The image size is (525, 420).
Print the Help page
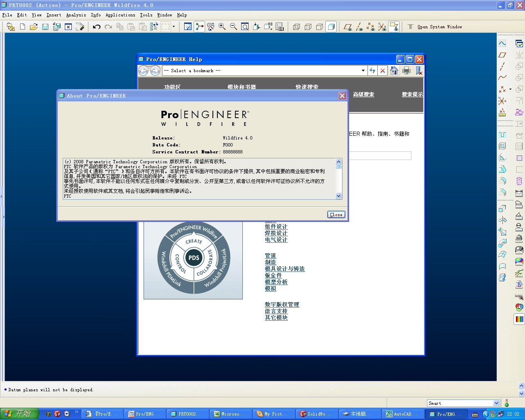[x=406, y=71]
